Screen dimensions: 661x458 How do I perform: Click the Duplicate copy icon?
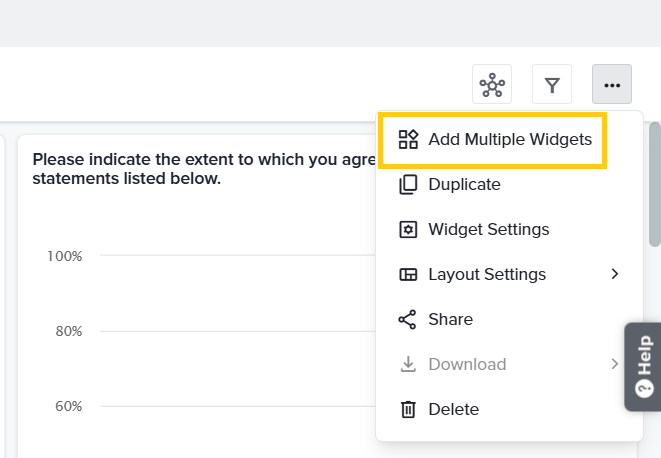coord(408,184)
